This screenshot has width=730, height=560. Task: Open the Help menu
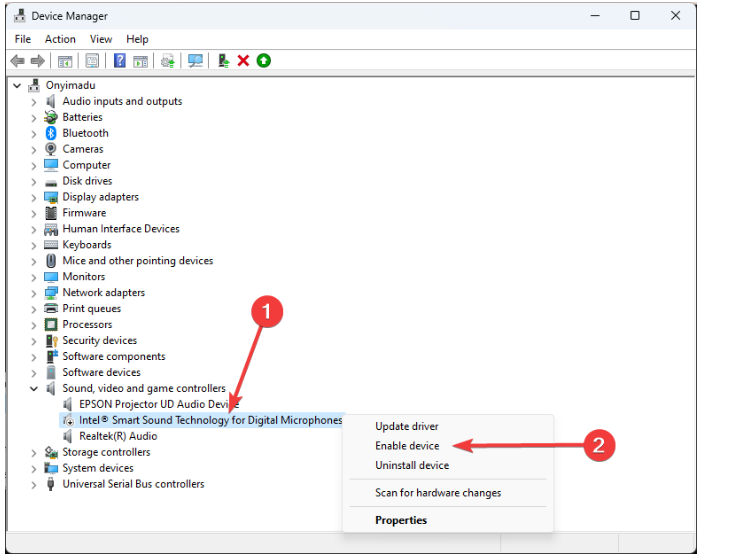tap(137, 39)
